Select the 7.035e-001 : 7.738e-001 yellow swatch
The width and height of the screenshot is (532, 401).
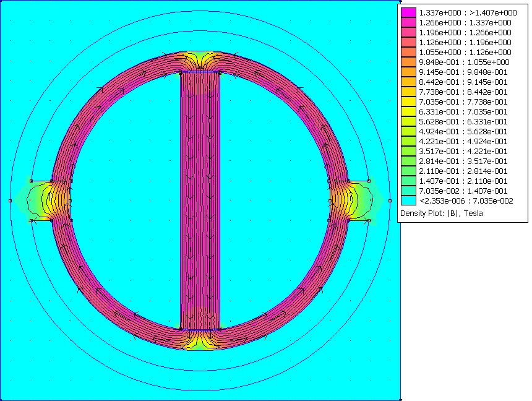[408, 101]
